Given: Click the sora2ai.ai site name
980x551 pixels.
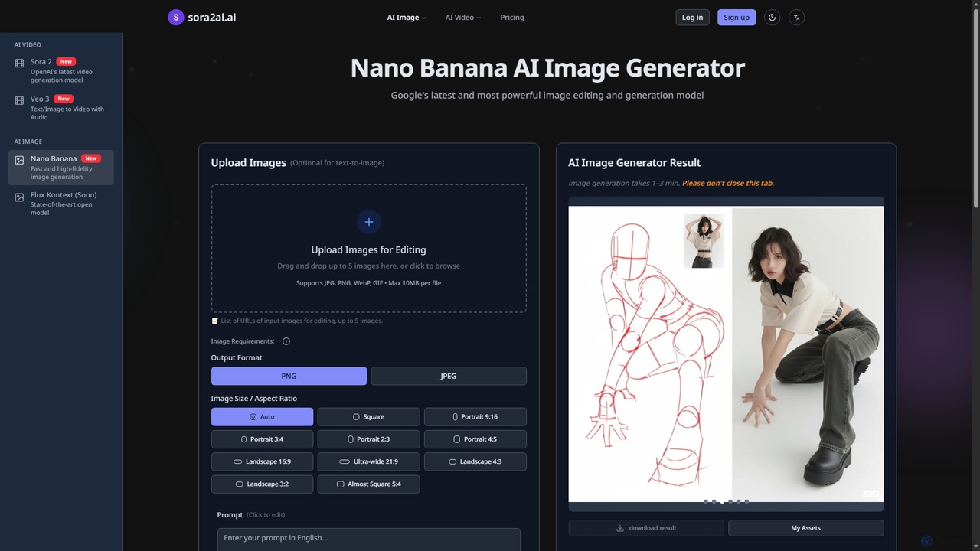Looking at the screenshot, I should pos(212,17).
